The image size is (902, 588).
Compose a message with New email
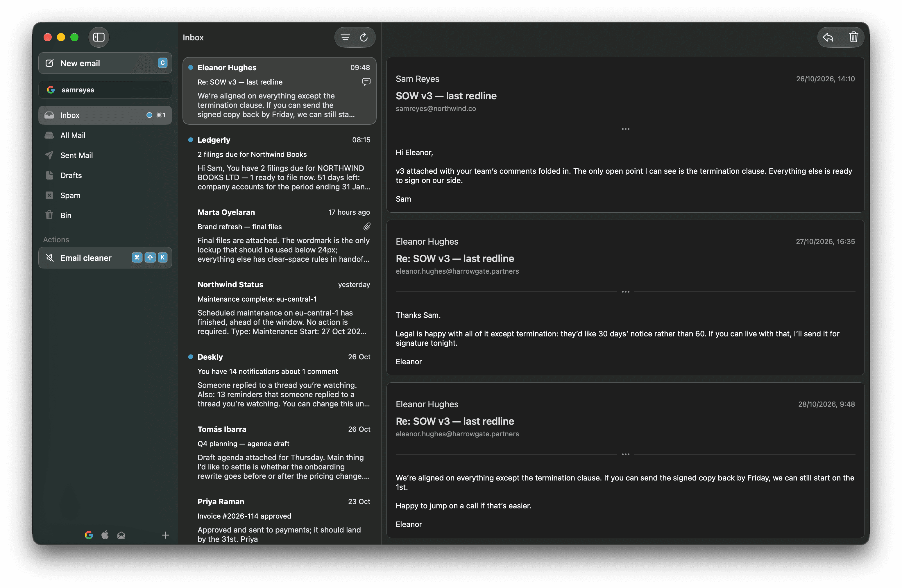coord(105,63)
